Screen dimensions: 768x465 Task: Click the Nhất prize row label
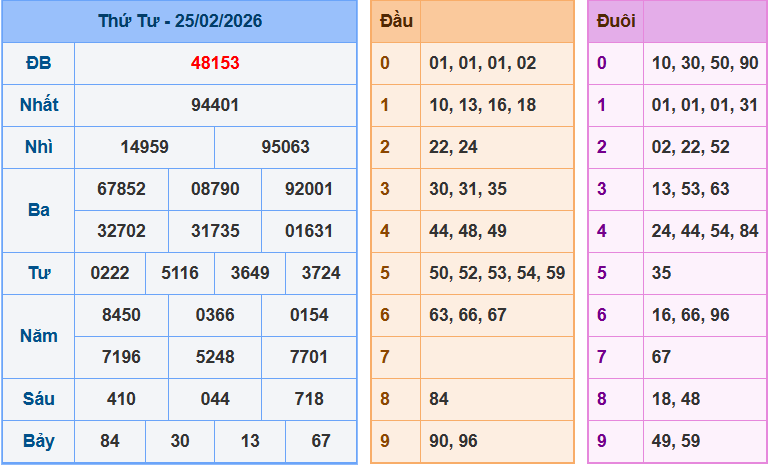coord(38,105)
